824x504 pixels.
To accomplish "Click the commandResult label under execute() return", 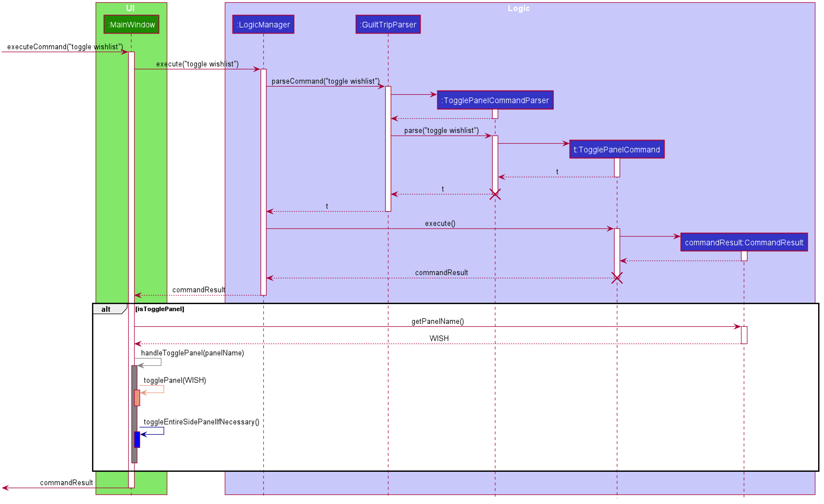I will pos(441,272).
